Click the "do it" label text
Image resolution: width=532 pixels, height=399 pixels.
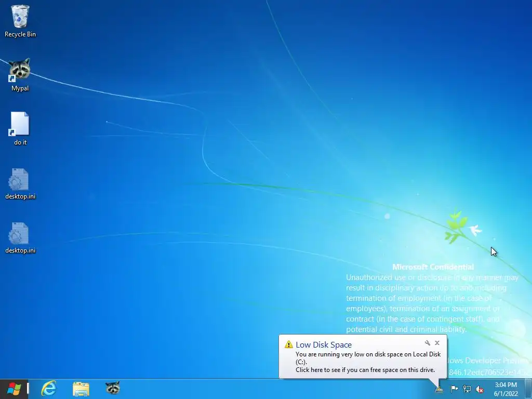[x=20, y=142]
